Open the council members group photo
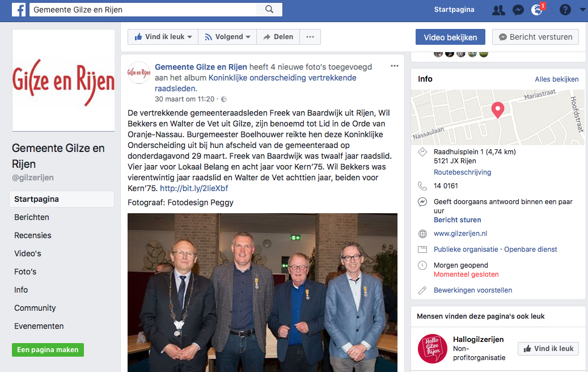This screenshot has height=372, width=588. [x=263, y=293]
